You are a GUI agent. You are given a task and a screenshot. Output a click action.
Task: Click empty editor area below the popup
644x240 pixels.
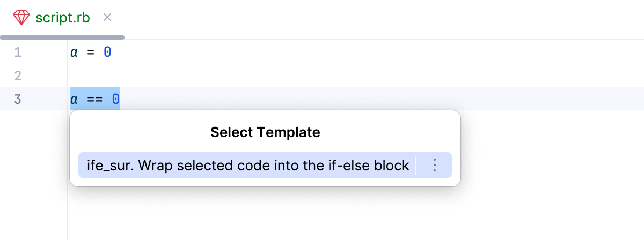coord(322,214)
